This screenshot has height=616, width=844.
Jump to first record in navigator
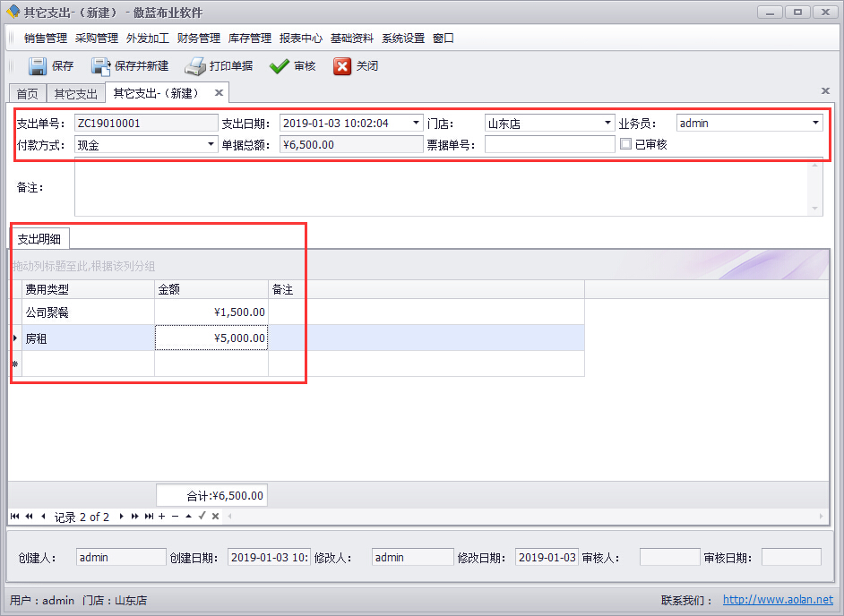point(14,516)
